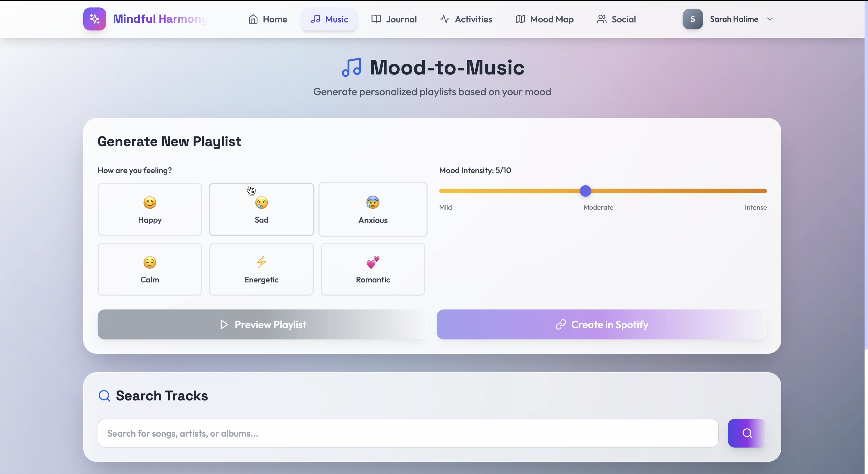
Task: Expand the user menu chevron
Action: (x=770, y=19)
